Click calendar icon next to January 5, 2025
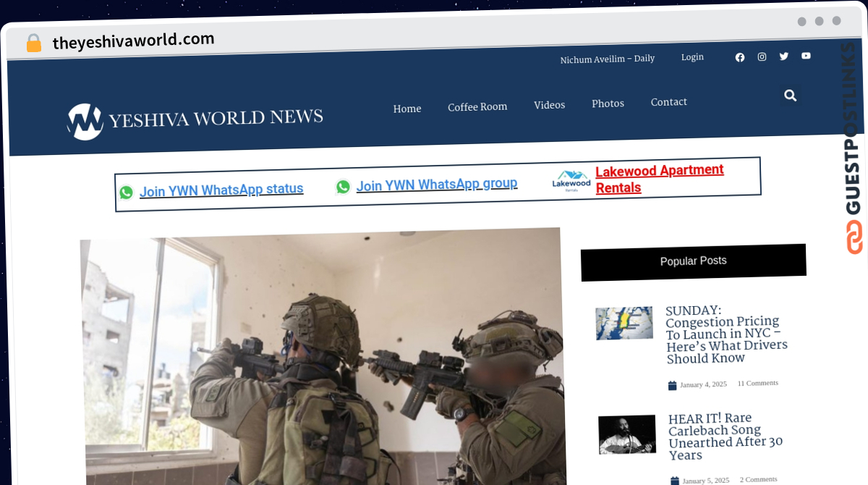This screenshot has height=485, width=868. tap(674, 481)
